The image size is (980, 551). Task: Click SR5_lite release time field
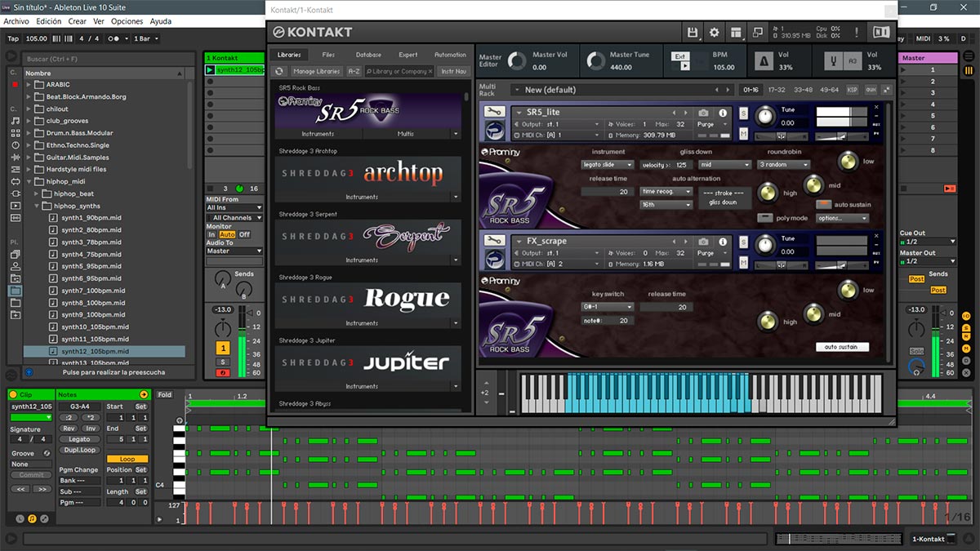coord(608,192)
